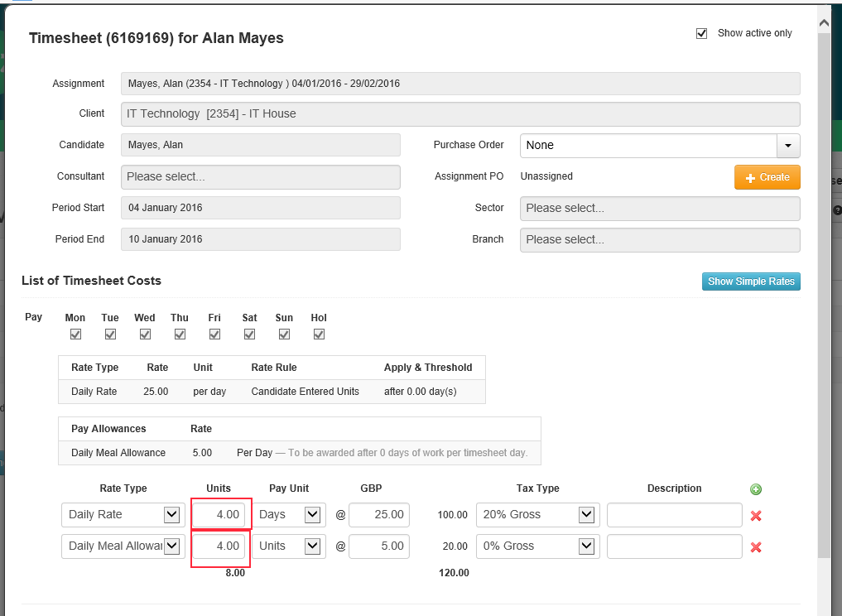Toggle the Mon pay checkbox
Screen dimensions: 842x616
[x=75, y=334]
